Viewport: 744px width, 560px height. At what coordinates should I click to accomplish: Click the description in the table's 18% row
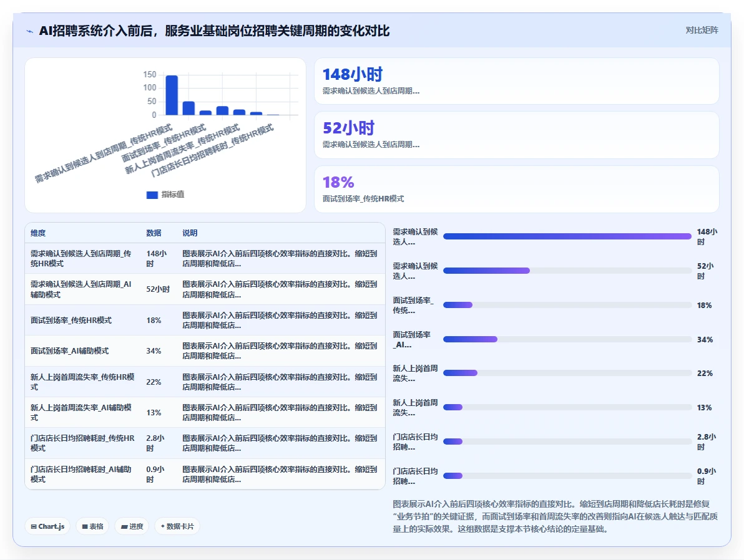pos(280,320)
